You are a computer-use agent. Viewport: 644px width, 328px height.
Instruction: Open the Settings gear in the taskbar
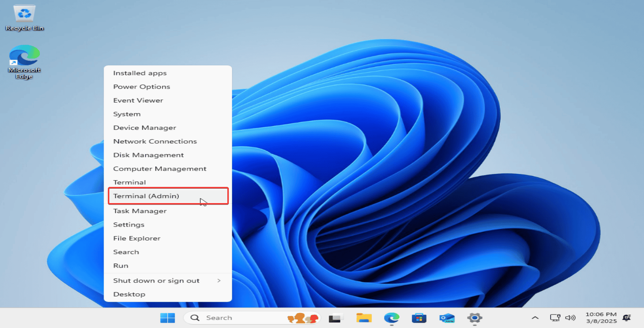475,318
